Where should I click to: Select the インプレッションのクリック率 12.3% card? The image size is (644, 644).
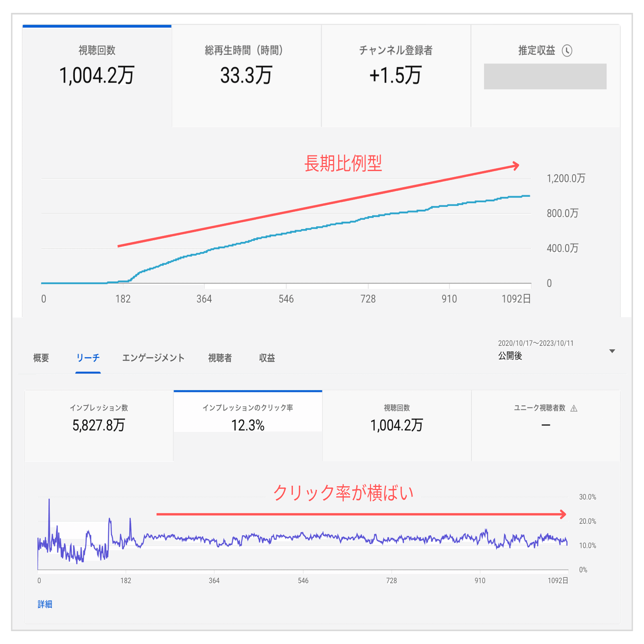pyautogui.click(x=248, y=425)
